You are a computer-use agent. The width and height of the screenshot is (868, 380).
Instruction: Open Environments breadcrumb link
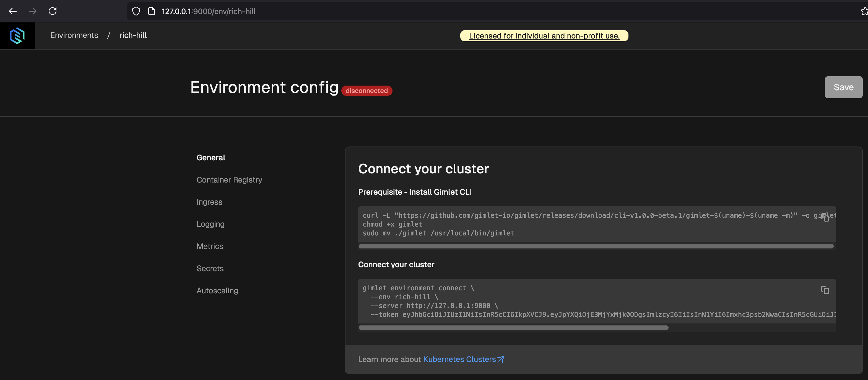[x=74, y=35]
